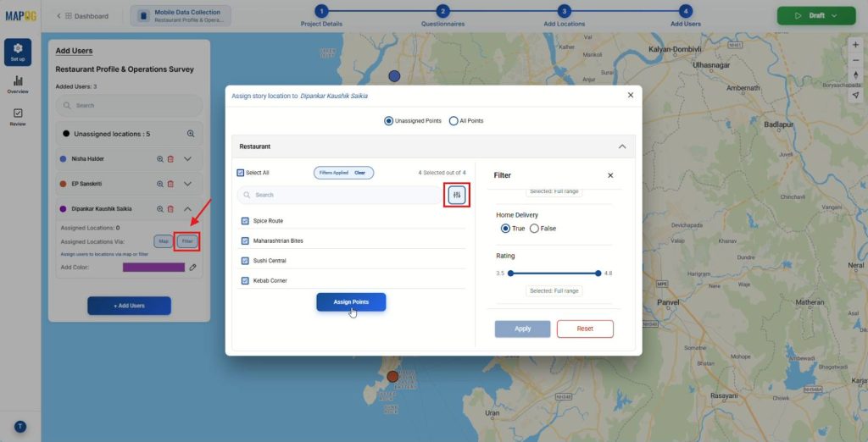The width and height of the screenshot is (868, 442).
Task: Open the user avatar T
Action: (x=20, y=427)
